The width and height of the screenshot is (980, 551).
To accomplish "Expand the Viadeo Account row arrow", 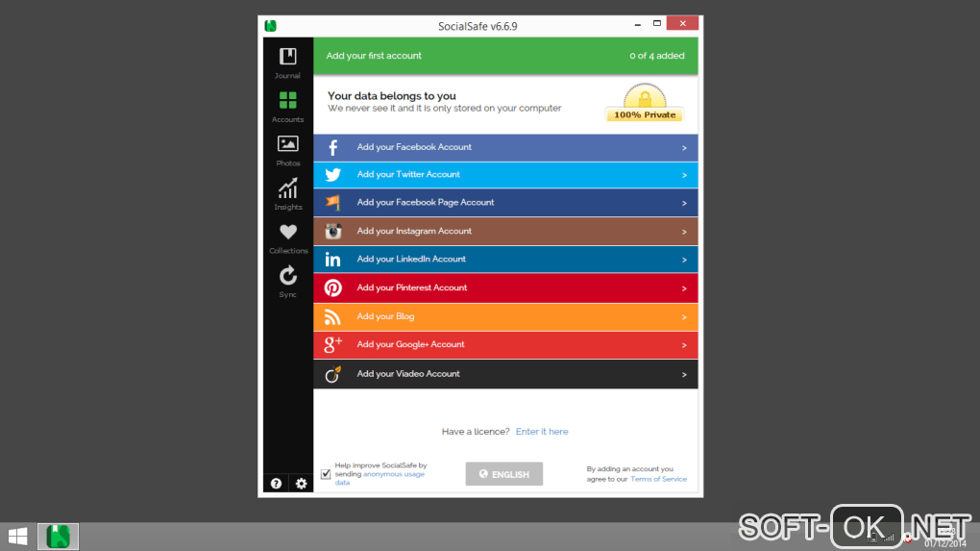I will [x=684, y=375].
